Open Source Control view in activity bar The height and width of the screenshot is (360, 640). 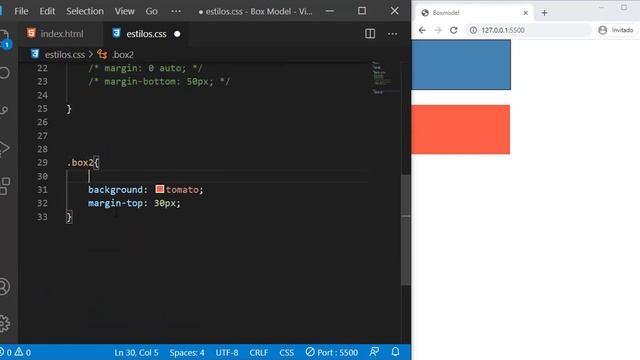click(x=4, y=110)
